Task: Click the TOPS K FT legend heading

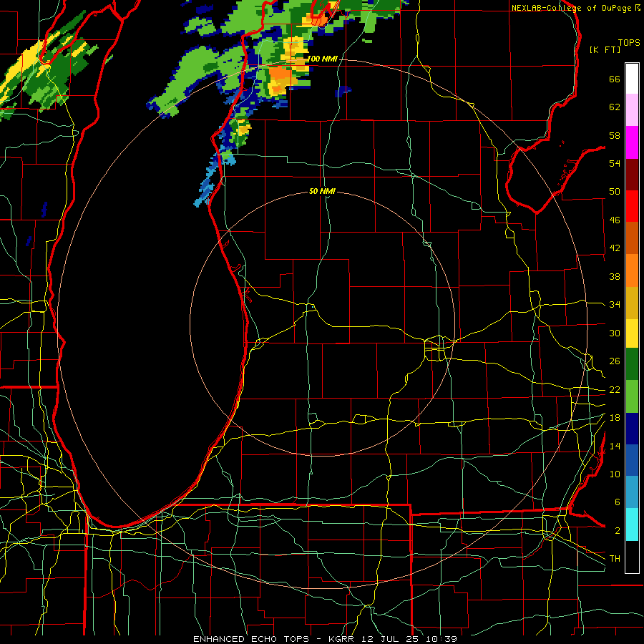Action: tap(615, 46)
